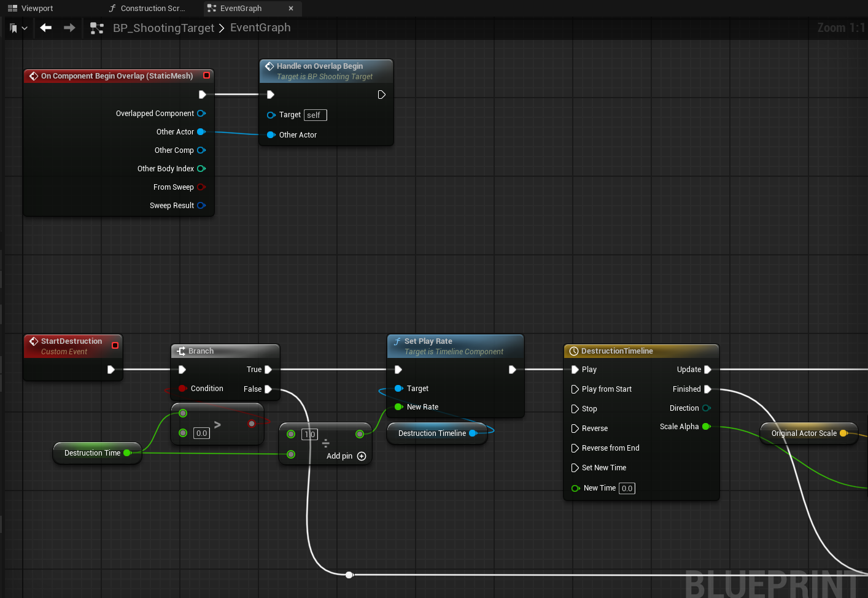
Task: Click the Target self field on Handle node
Action: point(315,115)
